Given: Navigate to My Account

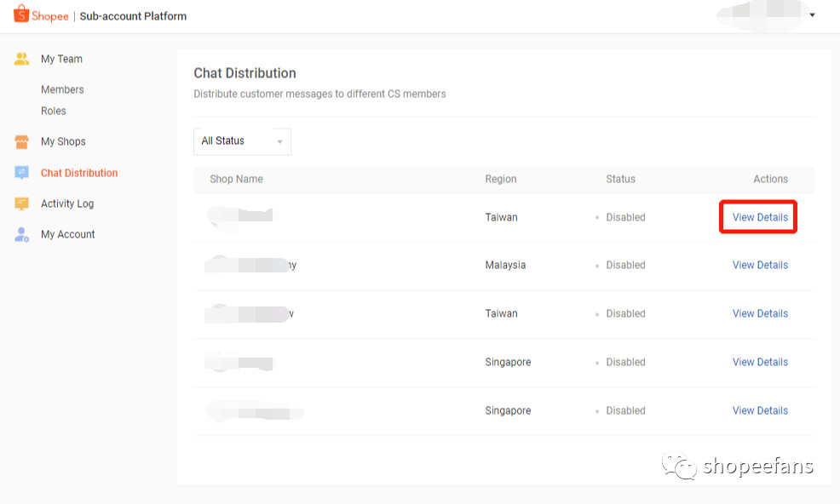Looking at the screenshot, I should [x=68, y=234].
